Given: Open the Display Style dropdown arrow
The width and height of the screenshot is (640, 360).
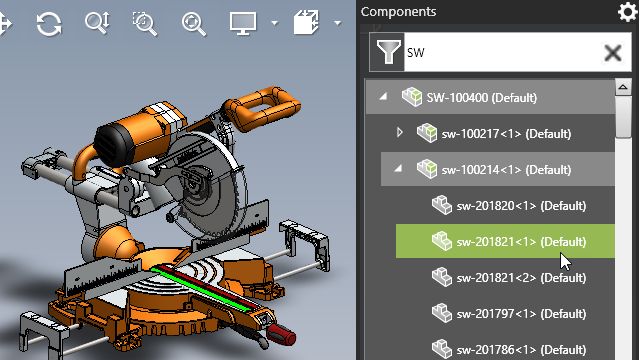Looking at the screenshot, I should [274, 23].
